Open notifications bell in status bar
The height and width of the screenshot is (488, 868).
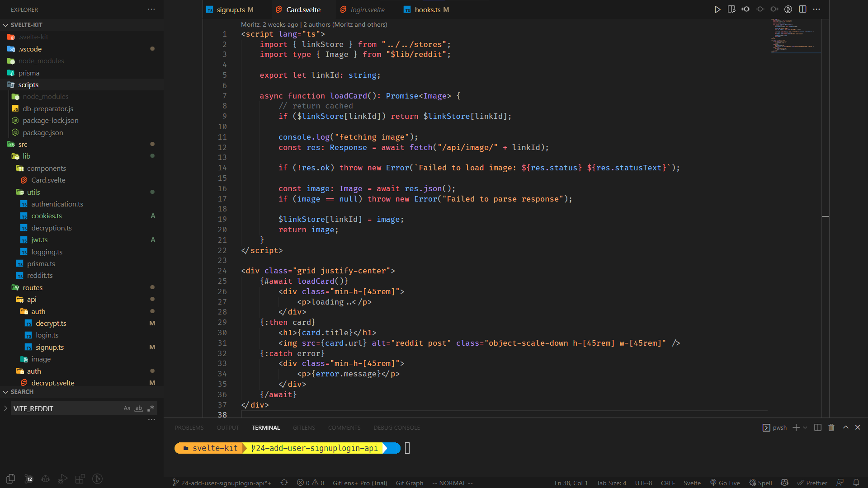(x=856, y=483)
